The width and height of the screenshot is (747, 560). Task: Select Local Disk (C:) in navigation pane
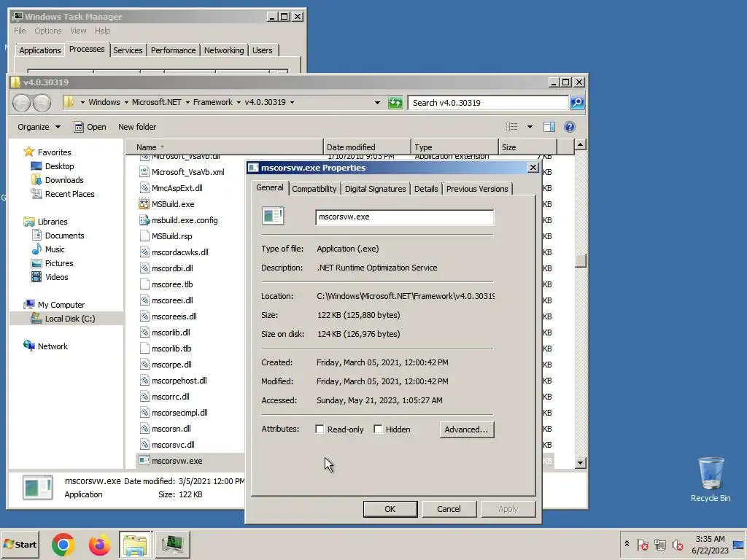[69, 319]
